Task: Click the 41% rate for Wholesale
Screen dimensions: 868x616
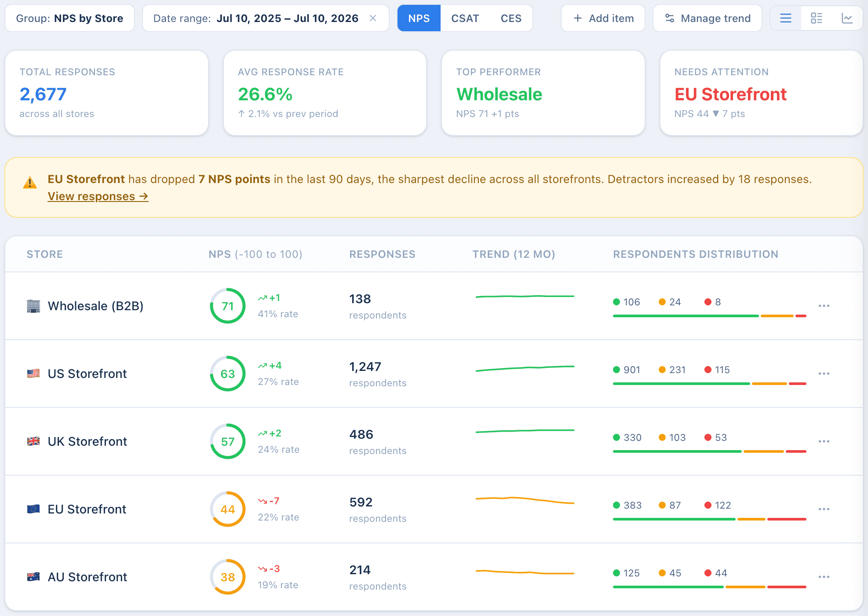Action: [x=278, y=314]
